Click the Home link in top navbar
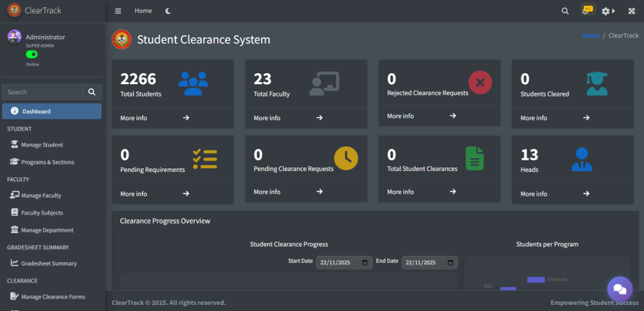The width and height of the screenshot is (644, 311). coord(144,11)
